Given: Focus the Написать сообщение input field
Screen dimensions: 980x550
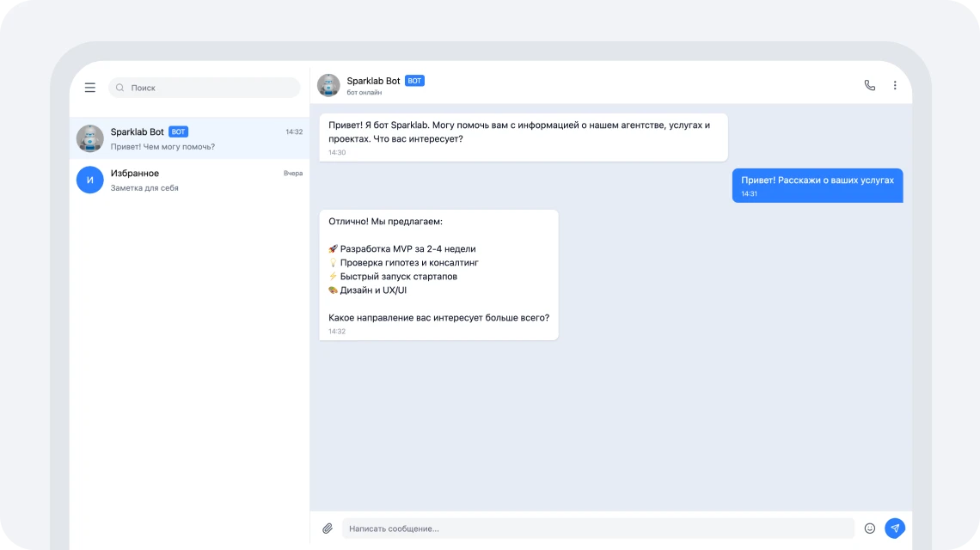Looking at the screenshot, I should point(597,529).
